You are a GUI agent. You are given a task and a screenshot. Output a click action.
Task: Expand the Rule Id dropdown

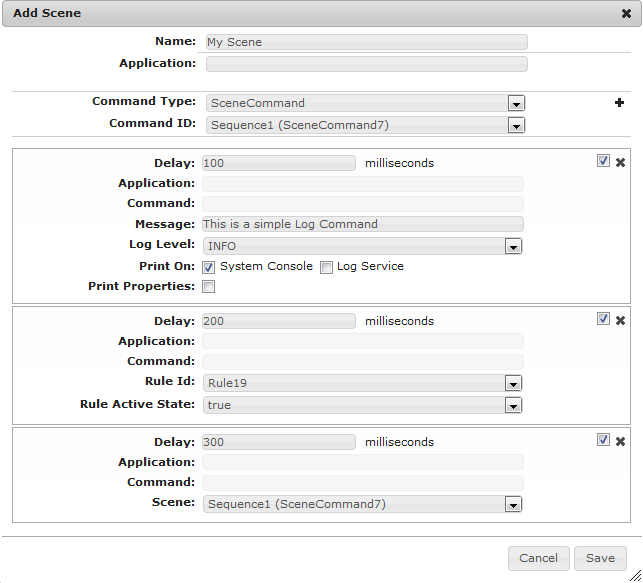coord(512,383)
